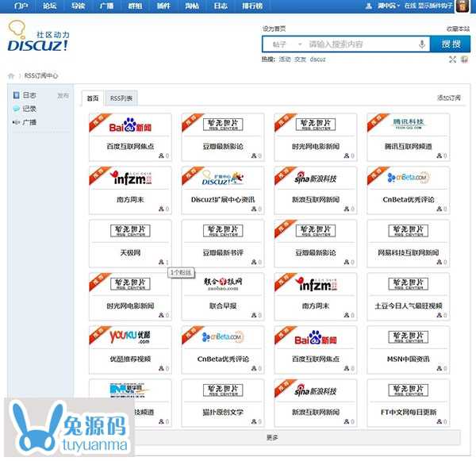Open 论坛 in the top navigation

[x=49, y=6]
